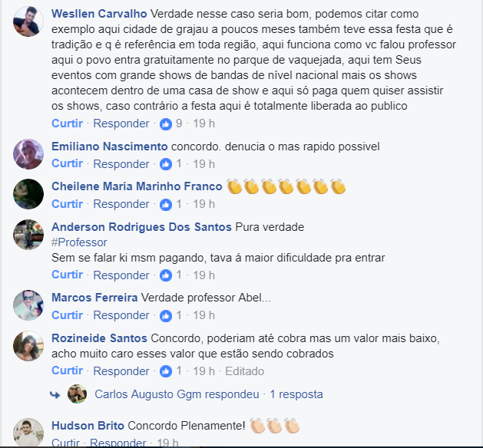Expand Carlos Augusto Ggm respondeu replies
Image resolution: width=483 pixels, height=448 pixels.
[x=177, y=394]
